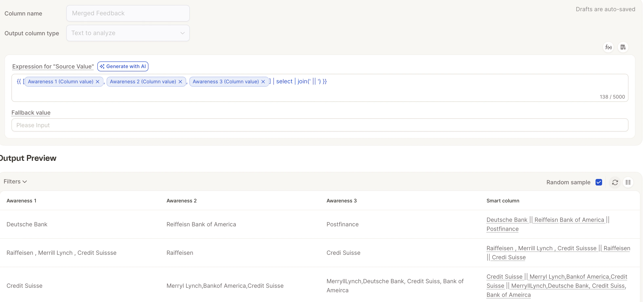Click the Fallback value label
The width and height of the screenshot is (644, 302).
tap(31, 113)
